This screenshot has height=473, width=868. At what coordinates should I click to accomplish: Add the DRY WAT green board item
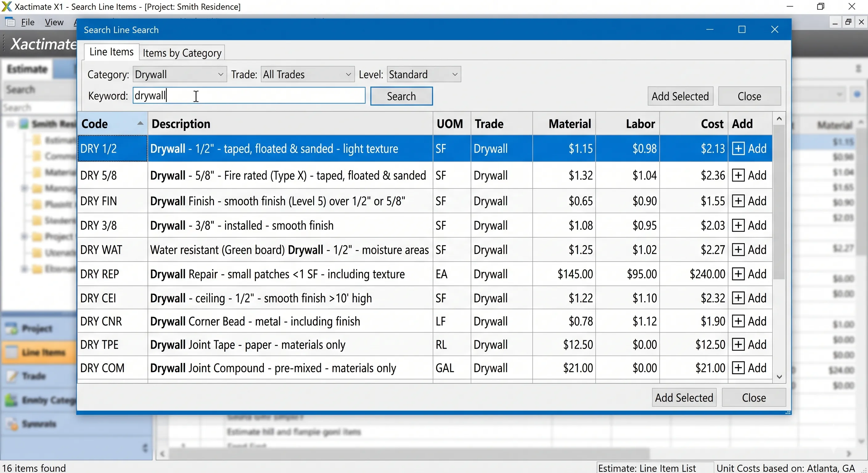749,250
